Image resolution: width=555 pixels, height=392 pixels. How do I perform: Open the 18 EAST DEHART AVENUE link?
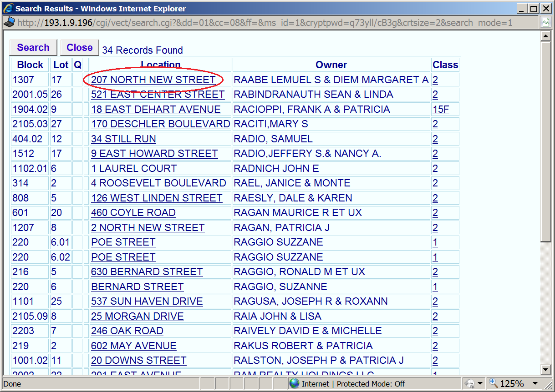156,110
